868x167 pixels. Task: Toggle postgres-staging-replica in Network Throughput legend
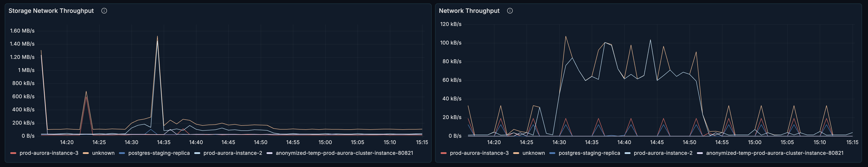585,153
